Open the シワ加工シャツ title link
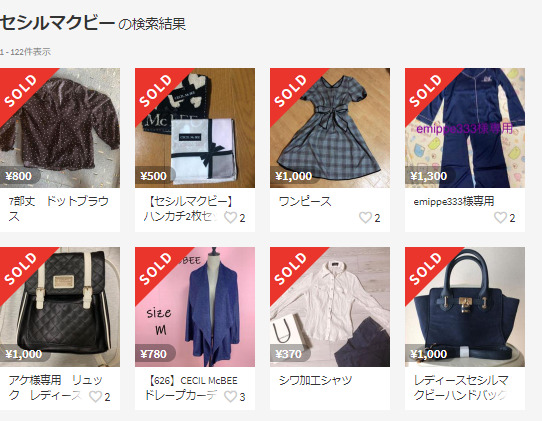 point(315,380)
